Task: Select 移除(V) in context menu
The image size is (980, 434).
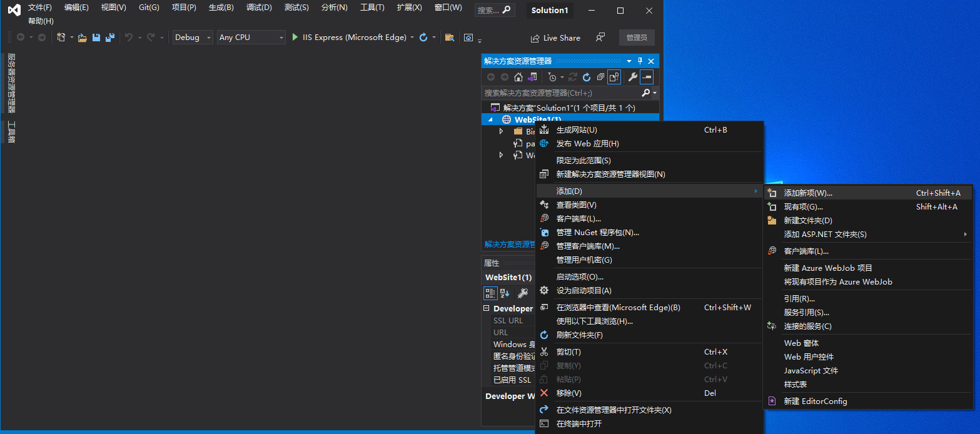Action: click(650, 393)
